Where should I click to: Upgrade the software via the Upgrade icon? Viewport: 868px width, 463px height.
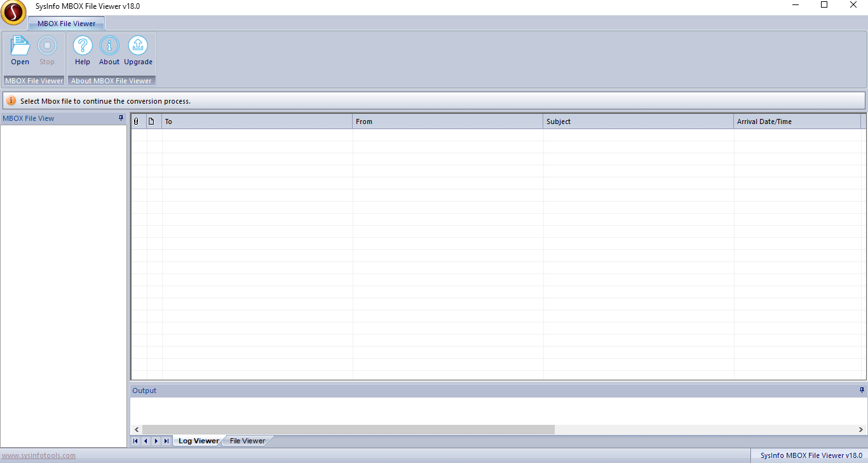(x=138, y=50)
